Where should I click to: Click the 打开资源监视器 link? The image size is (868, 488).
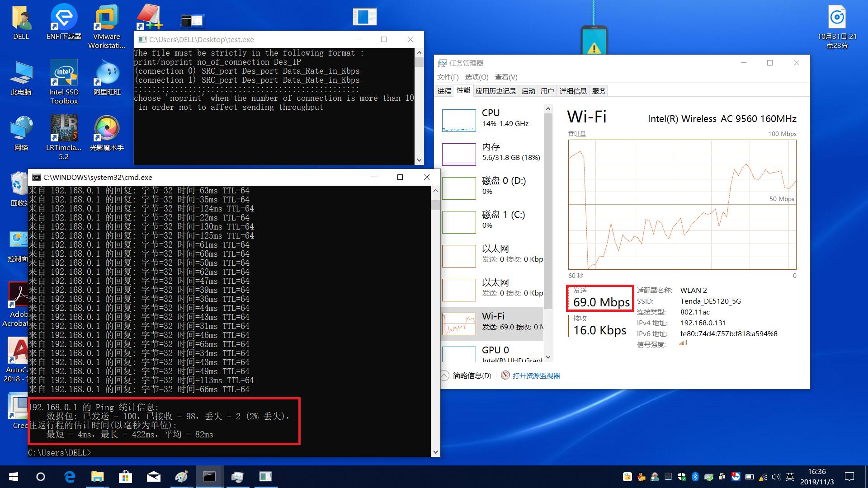tap(536, 375)
